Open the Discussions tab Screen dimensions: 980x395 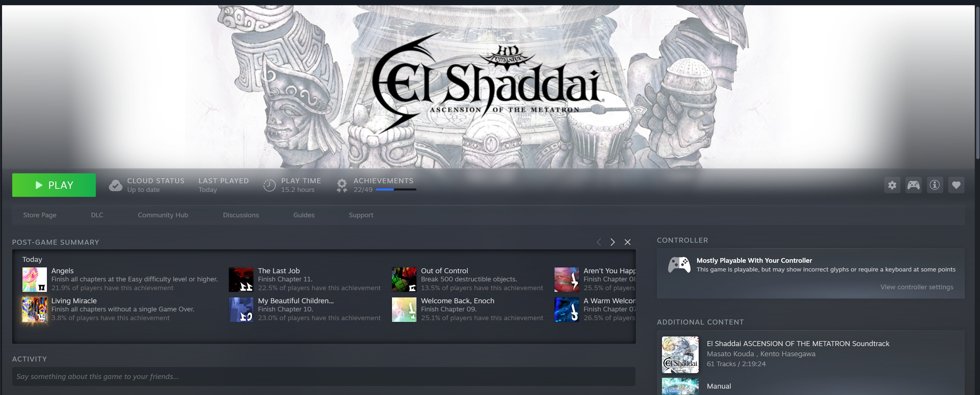pyautogui.click(x=241, y=215)
